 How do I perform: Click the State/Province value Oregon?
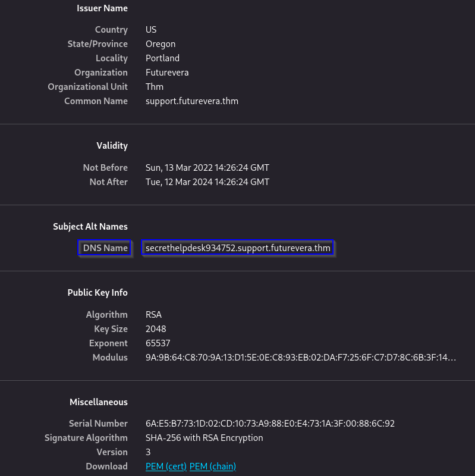[161, 44]
